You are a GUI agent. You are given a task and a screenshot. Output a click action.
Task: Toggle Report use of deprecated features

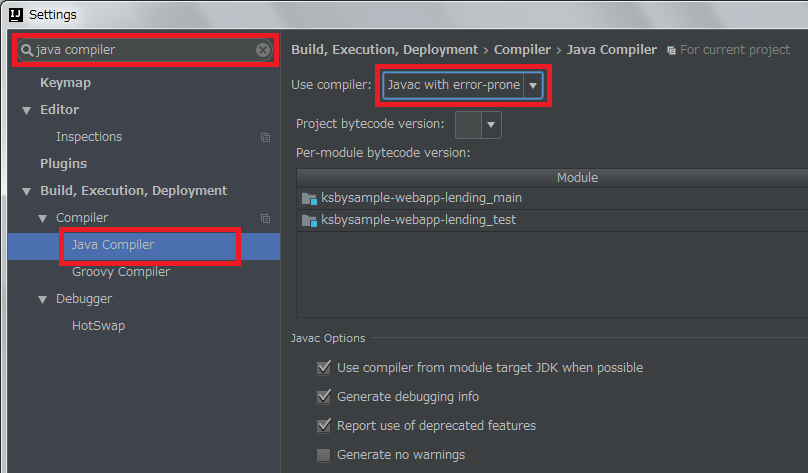324,426
